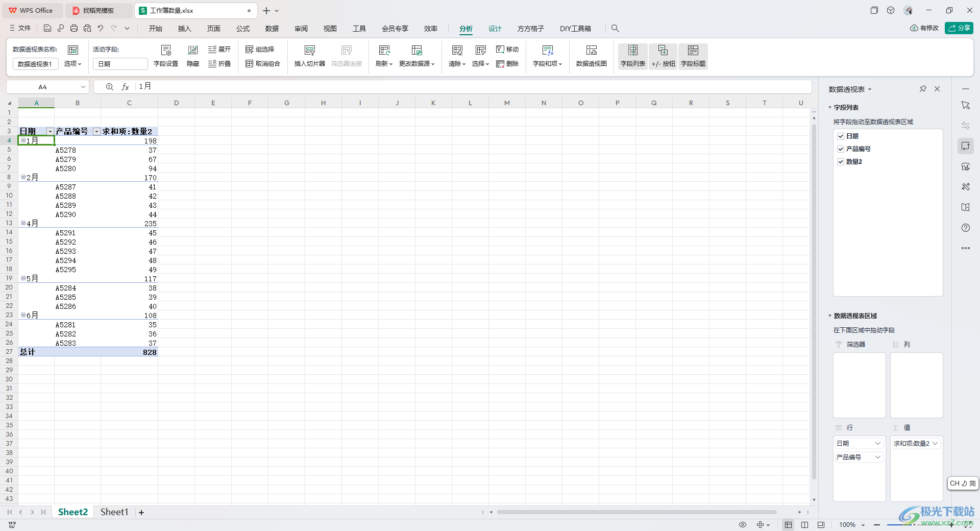980x531 pixels.
Task: Click Delete (删除) pivot table icon
Action: tap(507, 64)
